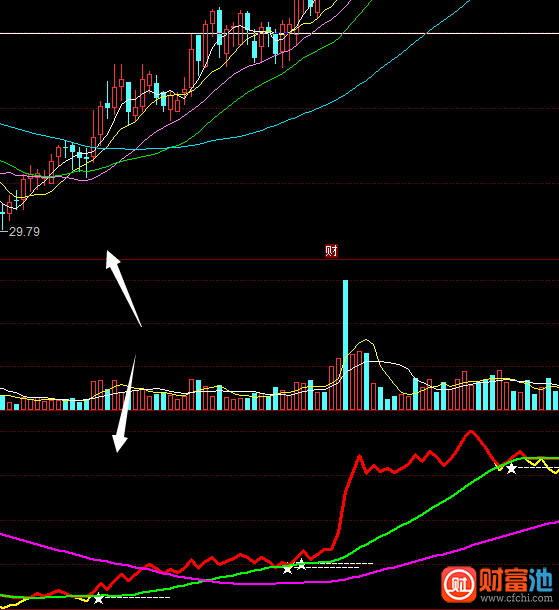Viewport: 559px width, 610px height.
Task: Click the white downward-pointing arrow annotation
Action: (x=124, y=403)
